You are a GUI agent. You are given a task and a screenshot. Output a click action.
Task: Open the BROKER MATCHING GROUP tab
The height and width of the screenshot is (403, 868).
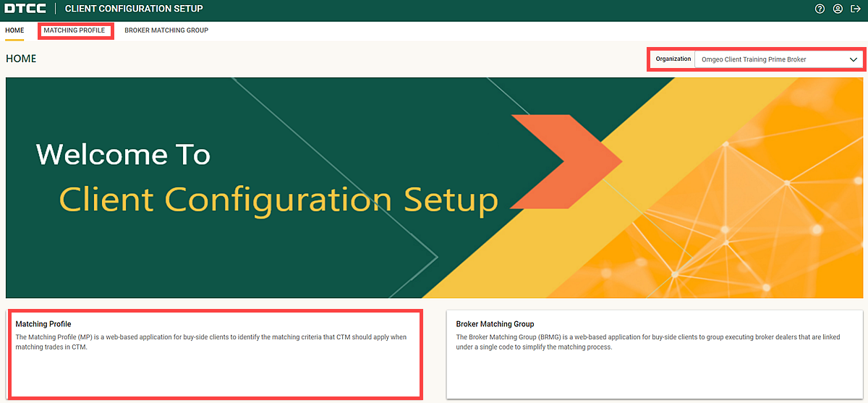coord(166,30)
